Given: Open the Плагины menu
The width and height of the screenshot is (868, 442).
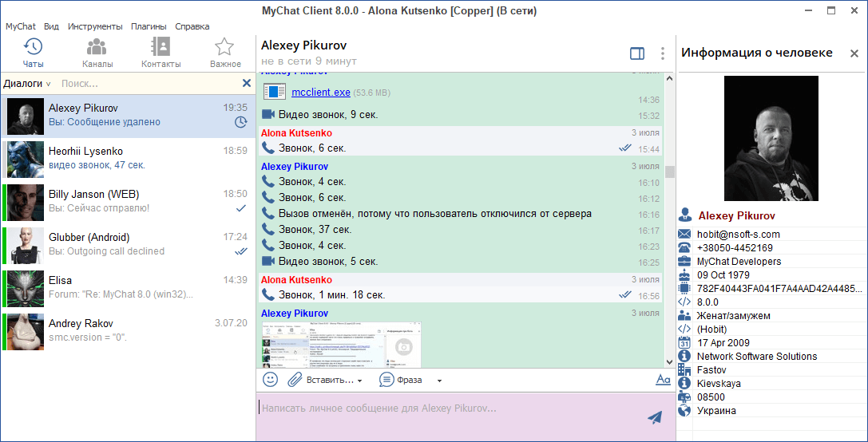Looking at the screenshot, I should click(149, 26).
